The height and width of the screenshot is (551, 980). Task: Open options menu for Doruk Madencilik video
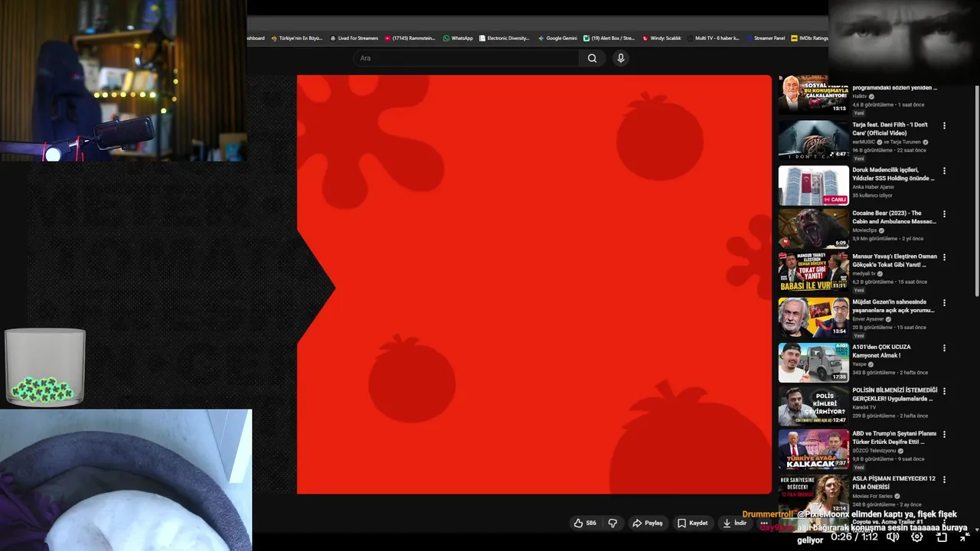[944, 171]
